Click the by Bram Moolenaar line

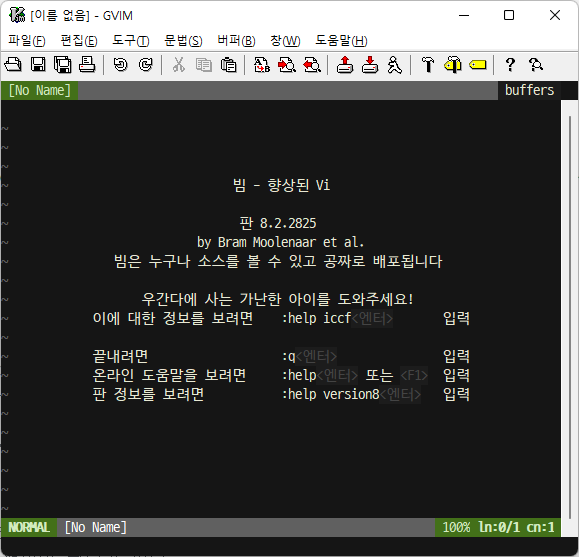click(281, 242)
